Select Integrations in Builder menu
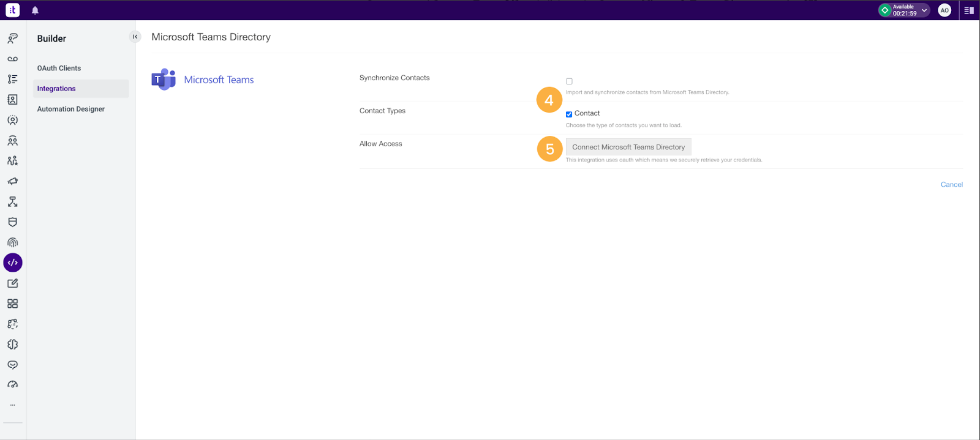 point(81,89)
